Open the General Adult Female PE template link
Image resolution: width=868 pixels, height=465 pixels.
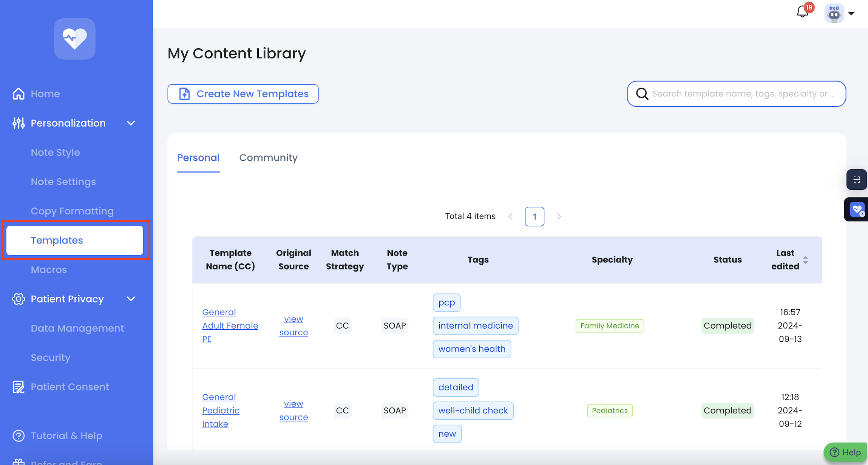(230, 325)
